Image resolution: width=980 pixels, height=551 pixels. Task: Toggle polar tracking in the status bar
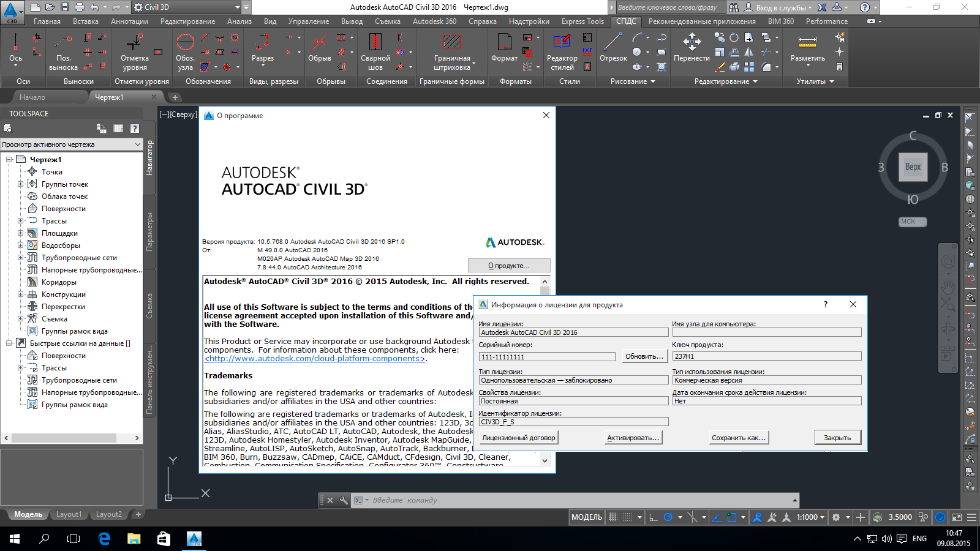668,517
